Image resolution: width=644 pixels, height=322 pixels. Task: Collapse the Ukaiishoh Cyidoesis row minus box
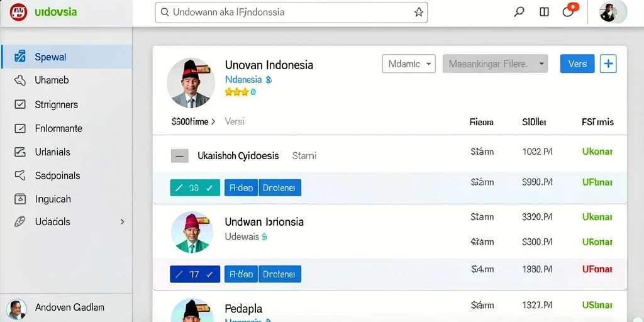(179, 156)
